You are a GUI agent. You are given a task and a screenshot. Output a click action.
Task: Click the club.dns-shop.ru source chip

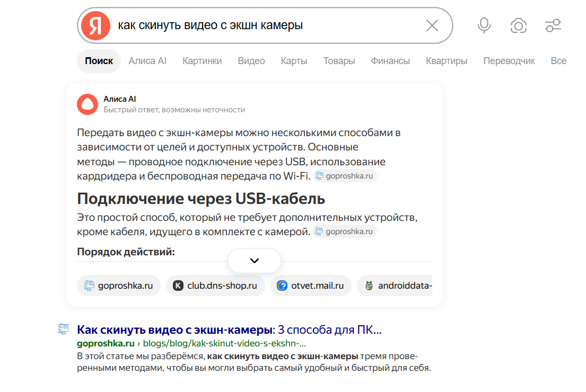[215, 286]
